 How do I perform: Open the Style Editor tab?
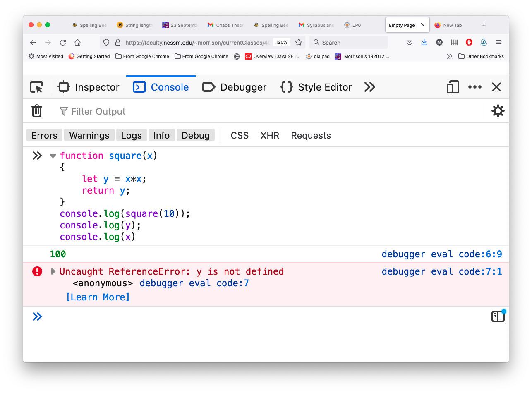coord(316,87)
